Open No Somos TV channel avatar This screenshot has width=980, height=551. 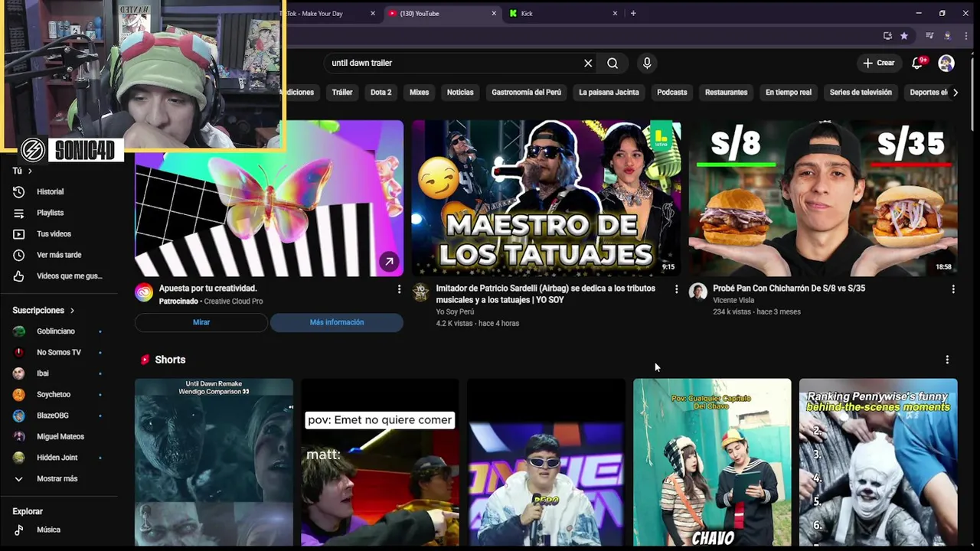(x=19, y=353)
